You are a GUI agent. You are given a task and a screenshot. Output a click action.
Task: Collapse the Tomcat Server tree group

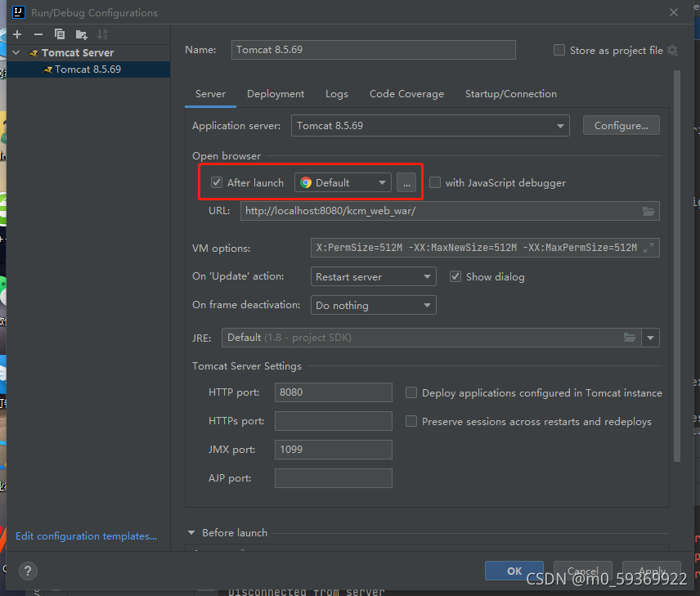coord(16,52)
